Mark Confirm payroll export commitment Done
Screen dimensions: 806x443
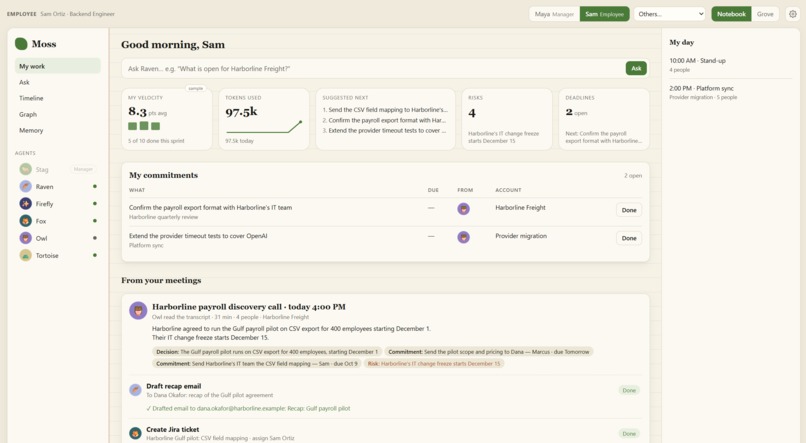point(629,210)
